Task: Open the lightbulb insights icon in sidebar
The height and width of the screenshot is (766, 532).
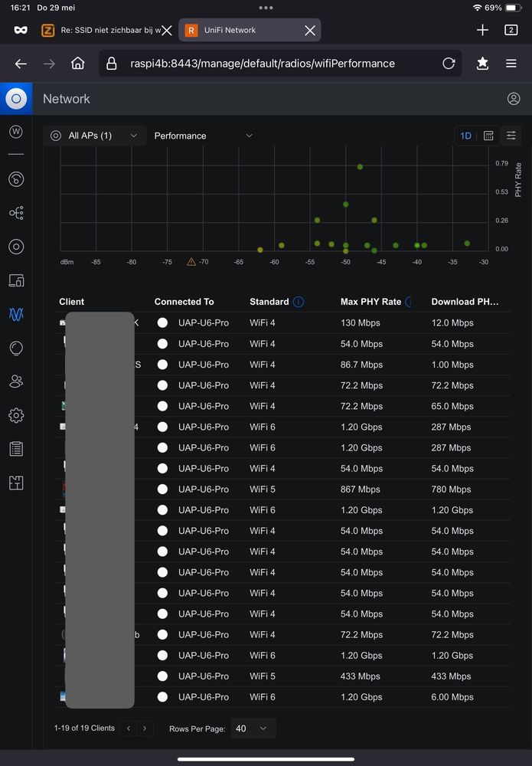Action: 16,348
